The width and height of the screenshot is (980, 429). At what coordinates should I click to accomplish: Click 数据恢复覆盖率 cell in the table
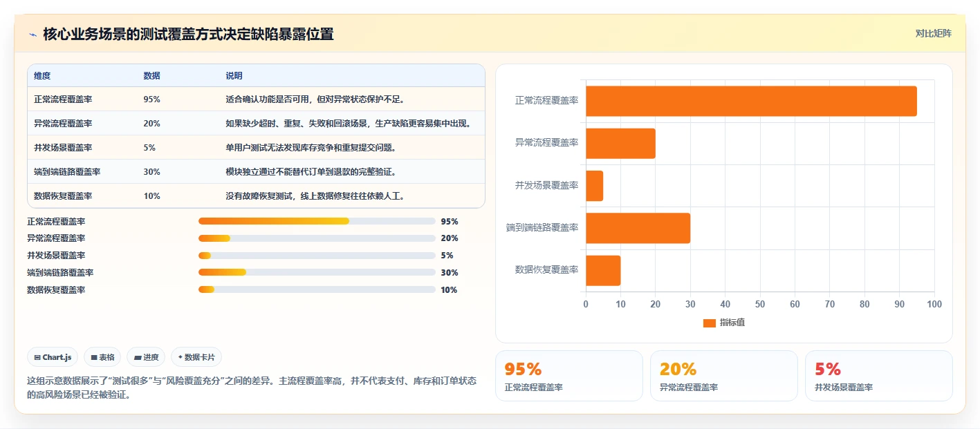63,196
